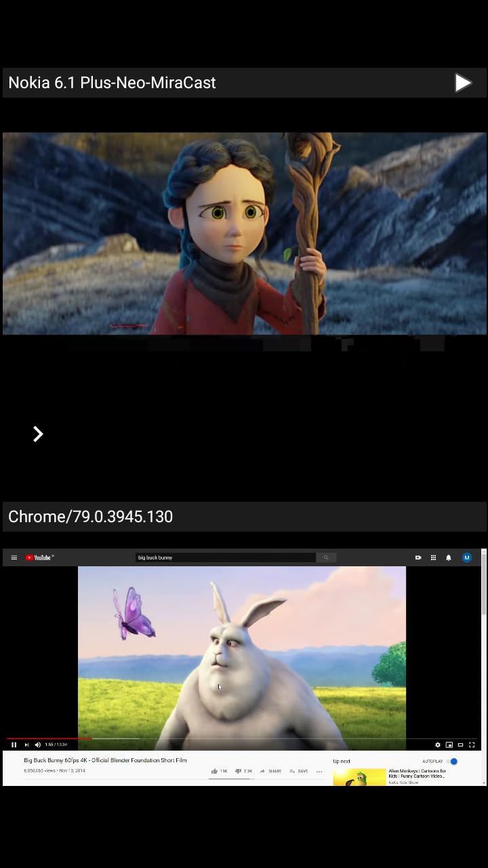Enter fullscreen on YouTube player
This screenshot has width=488, height=868.
[x=472, y=745]
